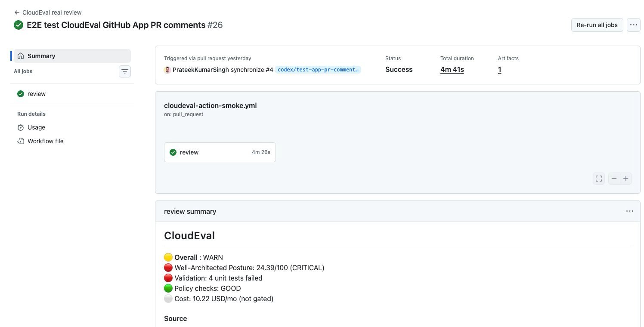The height and width of the screenshot is (327, 644).
Task: Open the review job card in workflow graph
Action: click(220, 152)
